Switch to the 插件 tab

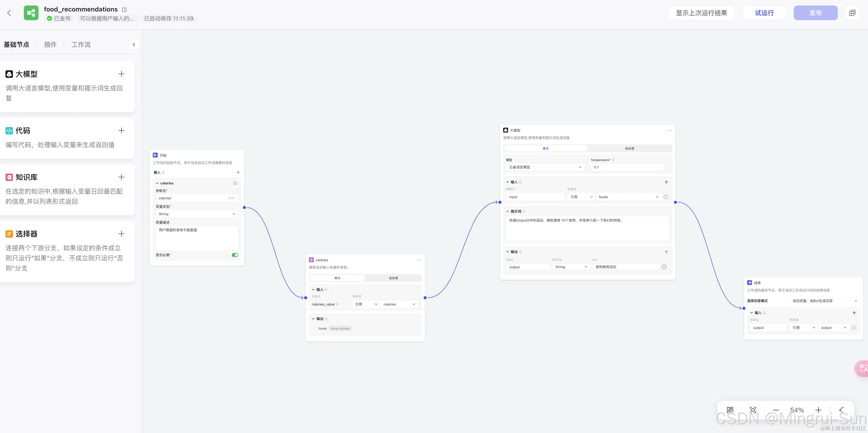click(x=50, y=45)
